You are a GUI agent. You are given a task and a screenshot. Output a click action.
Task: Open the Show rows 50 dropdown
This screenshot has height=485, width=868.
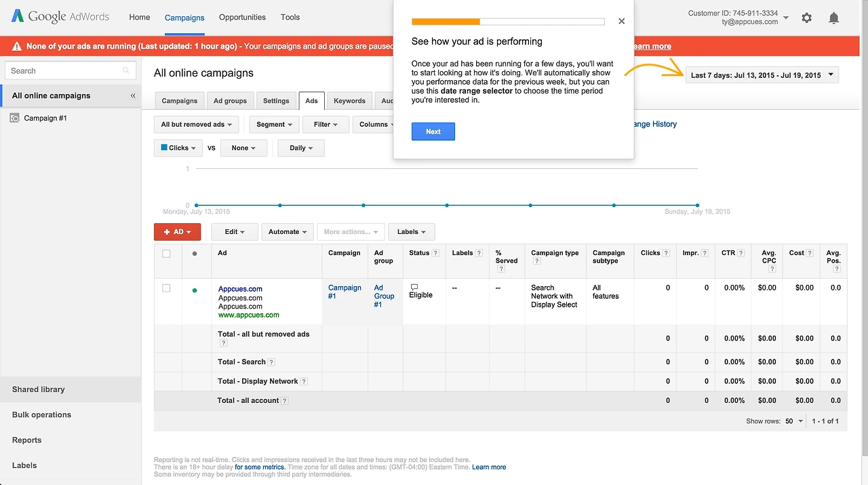point(794,421)
